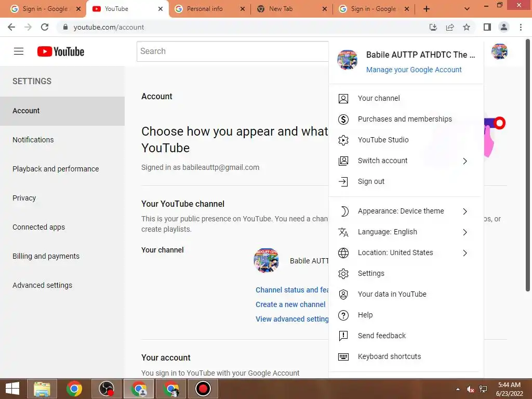The height and width of the screenshot is (399, 532).
Task: Switch to the Personal info tab
Action: point(209,9)
